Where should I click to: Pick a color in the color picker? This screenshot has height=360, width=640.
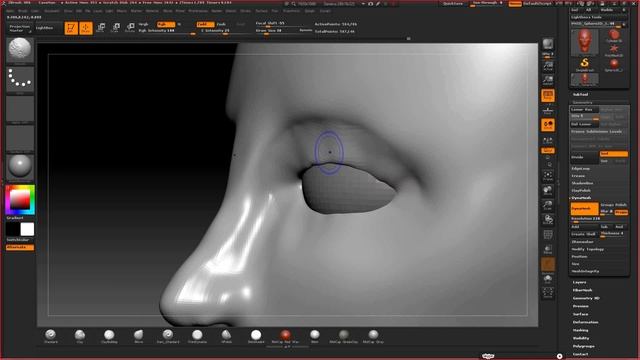[20, 200]
